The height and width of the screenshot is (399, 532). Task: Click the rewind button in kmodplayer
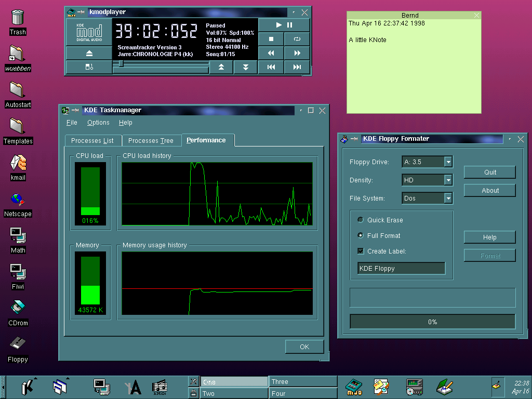click(271, 53)
